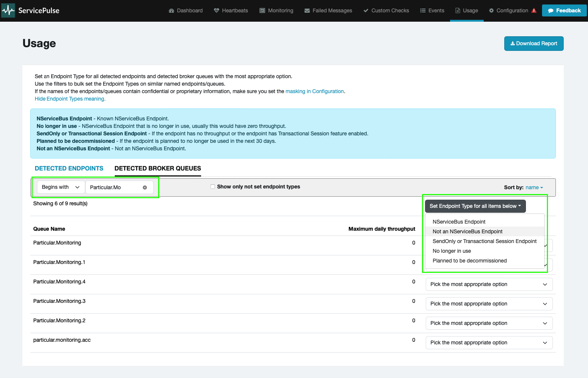Click the Feedback button
The height and width of the screenshot is (378, 588).
[x=564, y=10]
